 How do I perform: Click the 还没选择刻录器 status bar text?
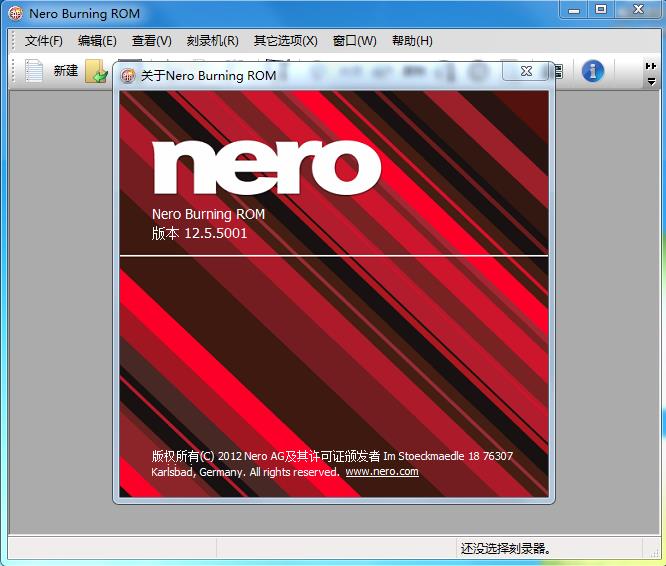pyautogui.click(x=506, y=549)
